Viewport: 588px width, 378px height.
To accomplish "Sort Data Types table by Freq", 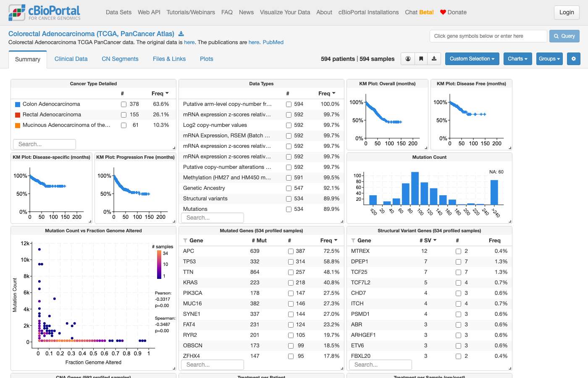I will click(x=327, y=93).
